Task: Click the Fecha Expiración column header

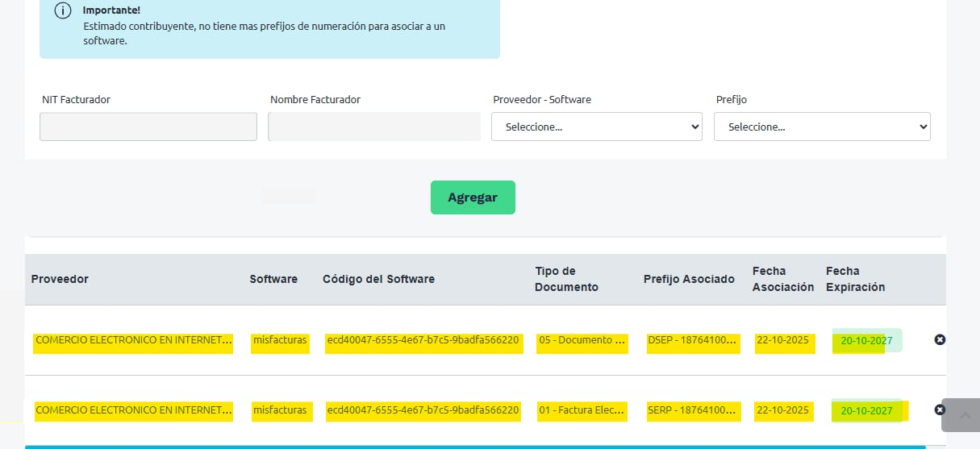Action: (x=855, y=279)
